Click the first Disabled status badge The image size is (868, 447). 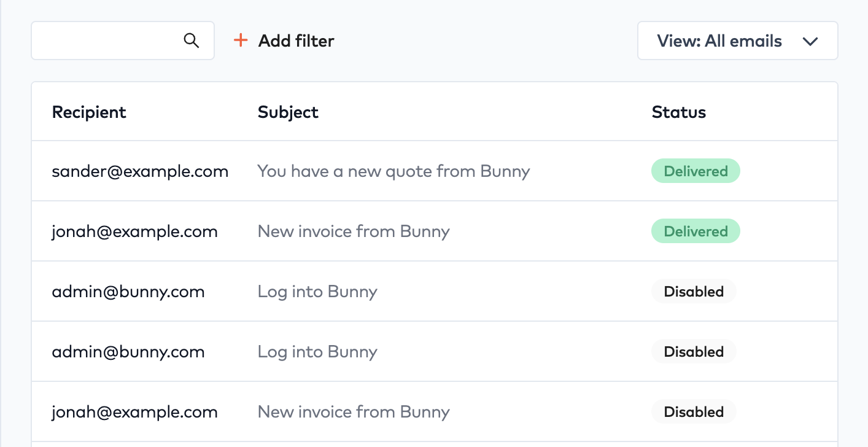(x=694, y=291)
